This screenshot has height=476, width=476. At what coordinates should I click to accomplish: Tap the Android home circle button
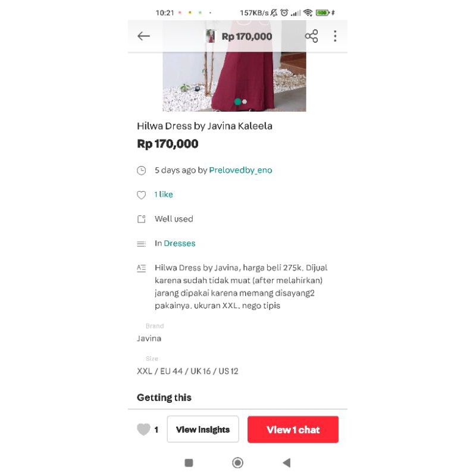tap(237, 463)
